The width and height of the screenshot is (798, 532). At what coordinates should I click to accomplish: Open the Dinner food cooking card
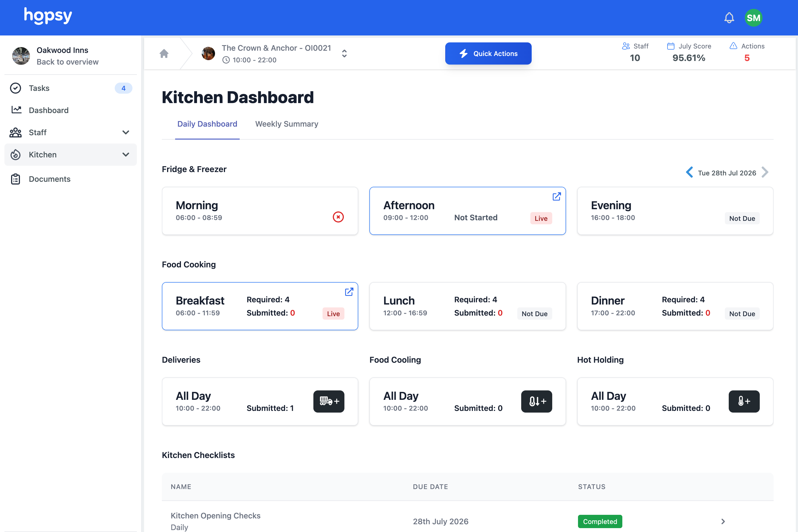675,306
